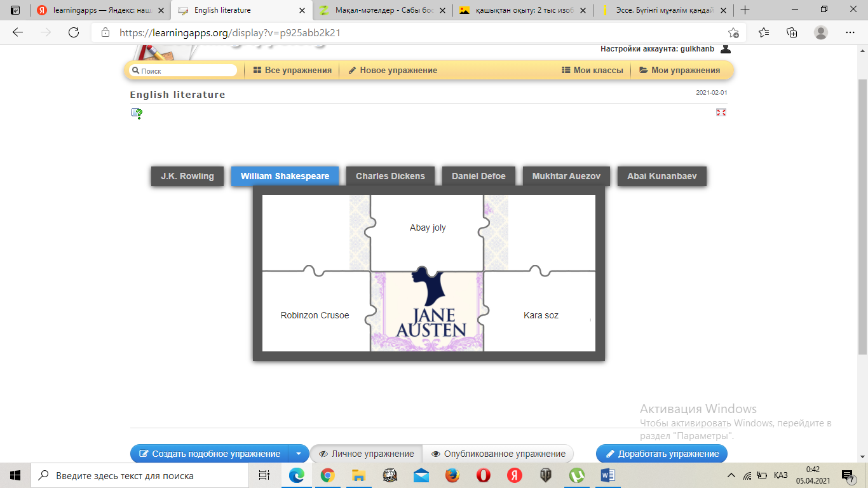Select Личное упражнение visibility option
The width and height of the screenshot is (868, 488).
[366, 454]
